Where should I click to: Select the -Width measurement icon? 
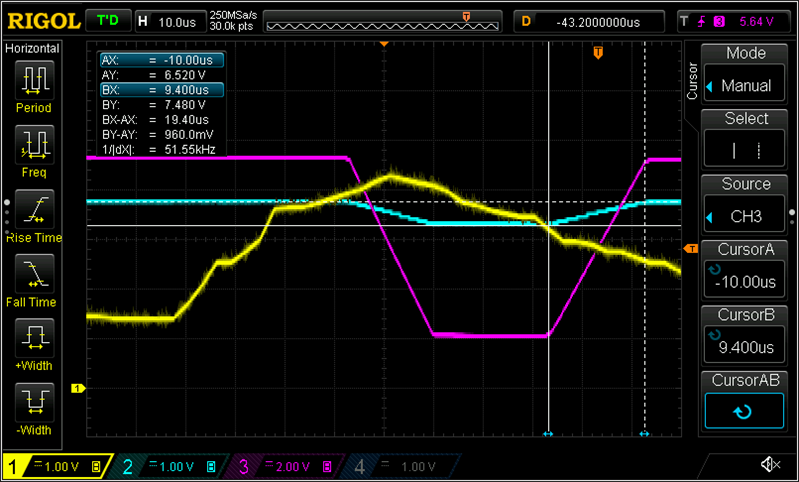(x=33, y=402)
